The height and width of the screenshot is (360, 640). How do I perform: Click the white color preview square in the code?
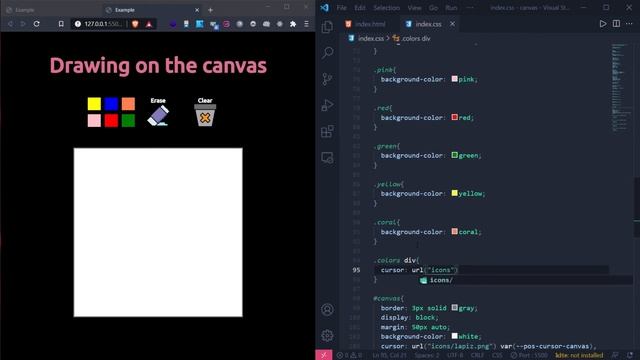click(454, 336)
